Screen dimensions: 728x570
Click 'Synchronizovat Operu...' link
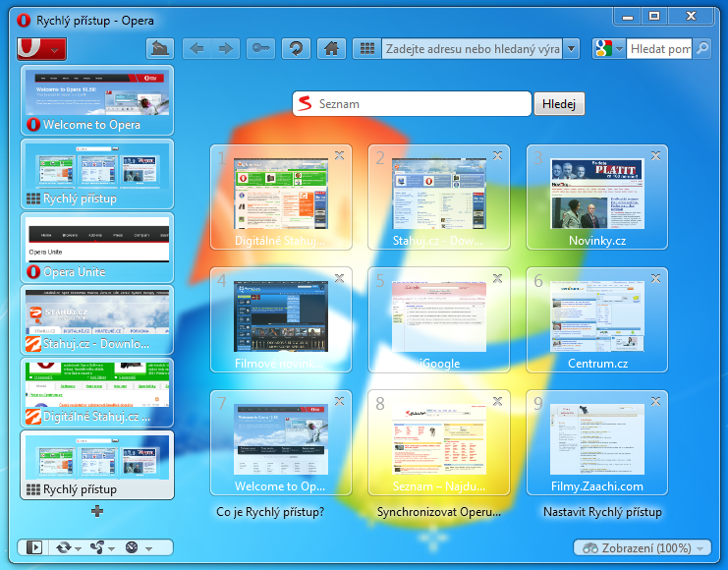439,512
